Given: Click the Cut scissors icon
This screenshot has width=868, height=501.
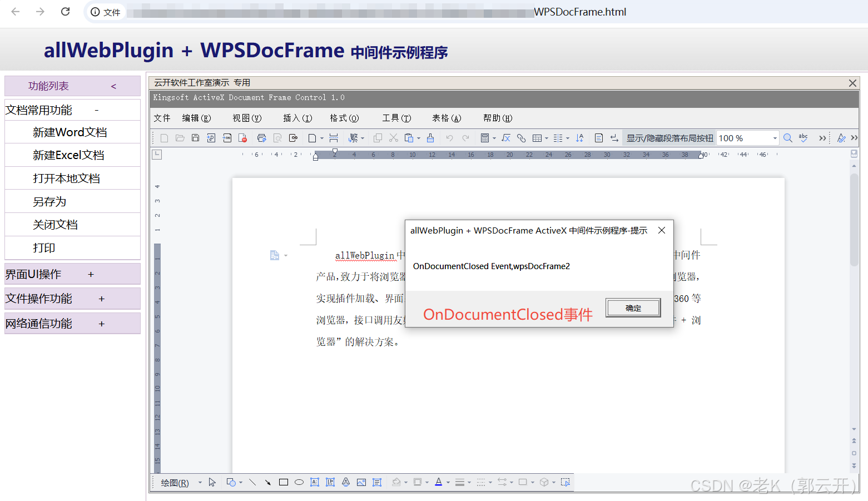Looking at the screenshot, I should (x=394, y=138).
